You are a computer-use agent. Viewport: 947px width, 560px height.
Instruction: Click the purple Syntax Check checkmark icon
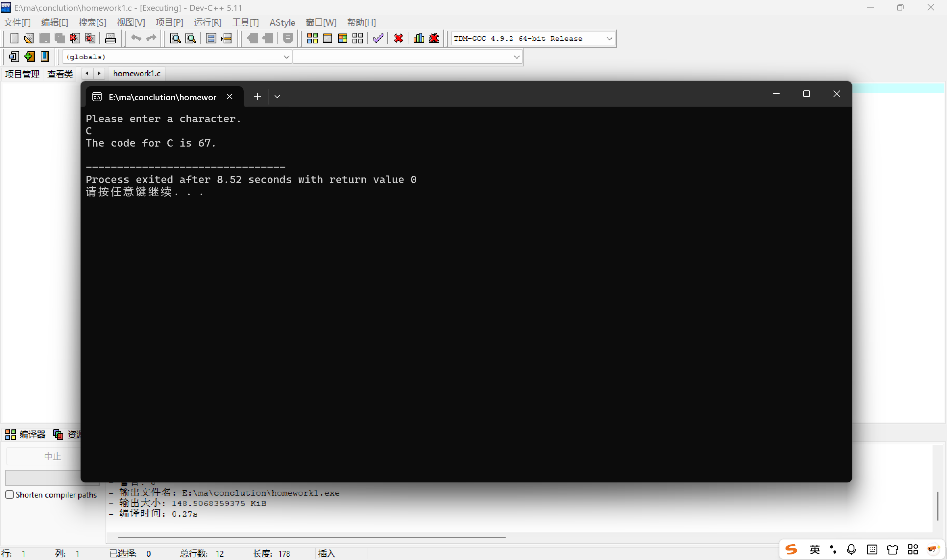click(378, 38)
